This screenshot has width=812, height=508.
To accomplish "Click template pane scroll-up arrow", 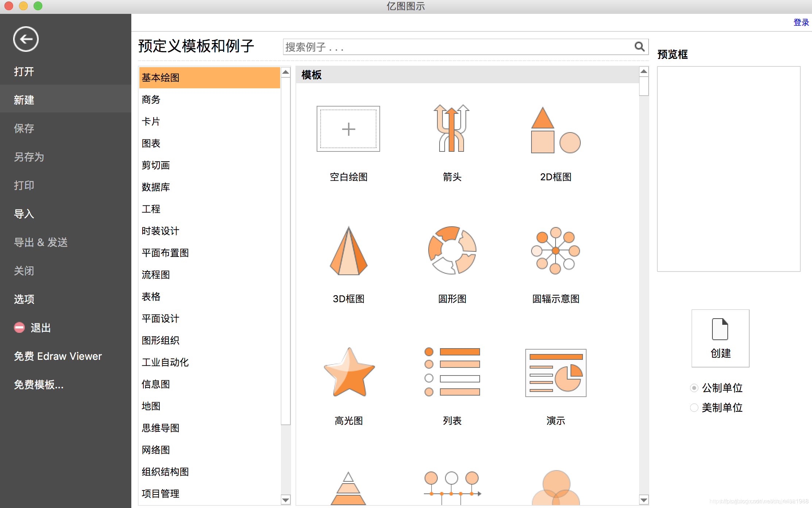I will tap(644, 72).
